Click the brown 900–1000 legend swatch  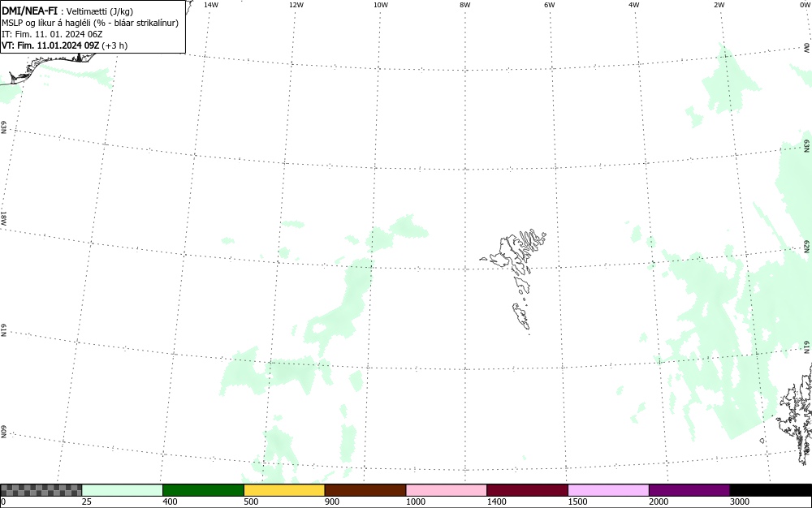pos(365,490)
